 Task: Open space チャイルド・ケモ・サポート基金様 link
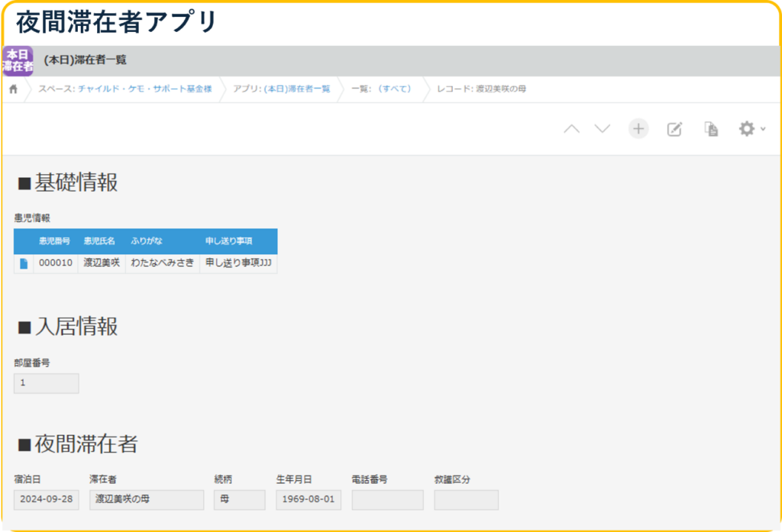pyautogui.click(x=144, y=89)
